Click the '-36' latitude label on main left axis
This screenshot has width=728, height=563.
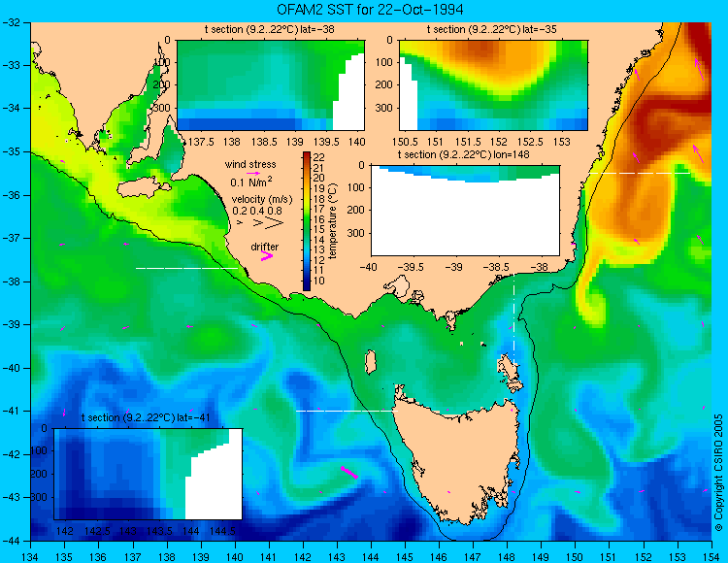click(11, 195)
